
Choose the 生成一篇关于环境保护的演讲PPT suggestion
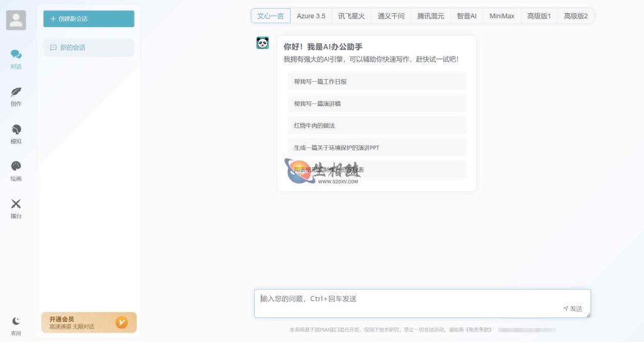click(377, 148)
